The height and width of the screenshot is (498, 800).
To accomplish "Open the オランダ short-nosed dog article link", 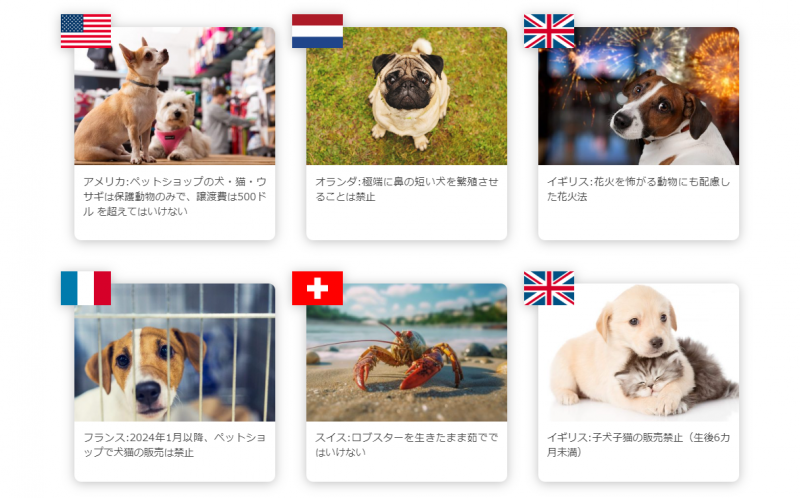I will [407, 189].
